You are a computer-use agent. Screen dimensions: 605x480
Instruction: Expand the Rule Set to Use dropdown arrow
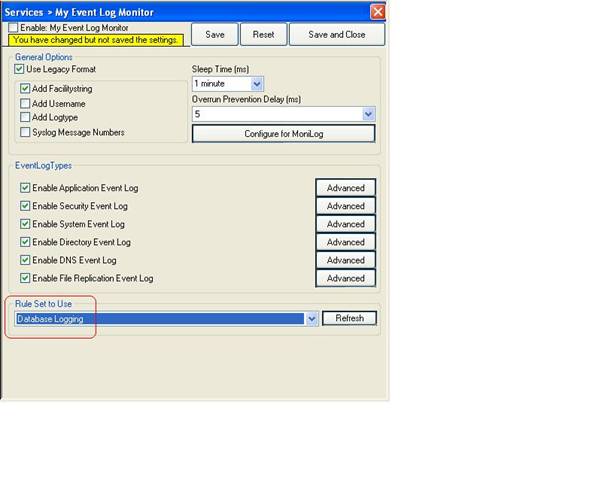(x=312, y=319)
